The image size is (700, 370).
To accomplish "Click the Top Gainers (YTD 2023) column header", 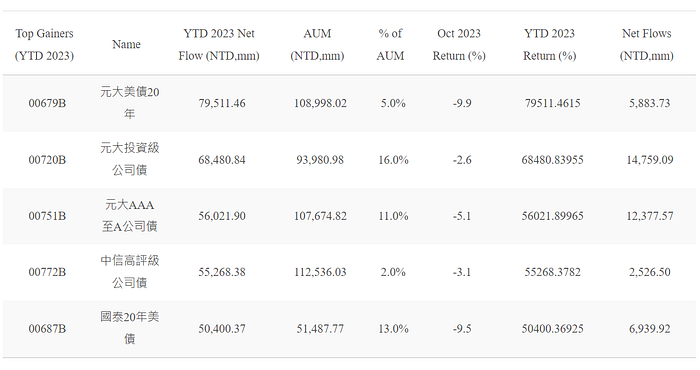I will point(44,45).
